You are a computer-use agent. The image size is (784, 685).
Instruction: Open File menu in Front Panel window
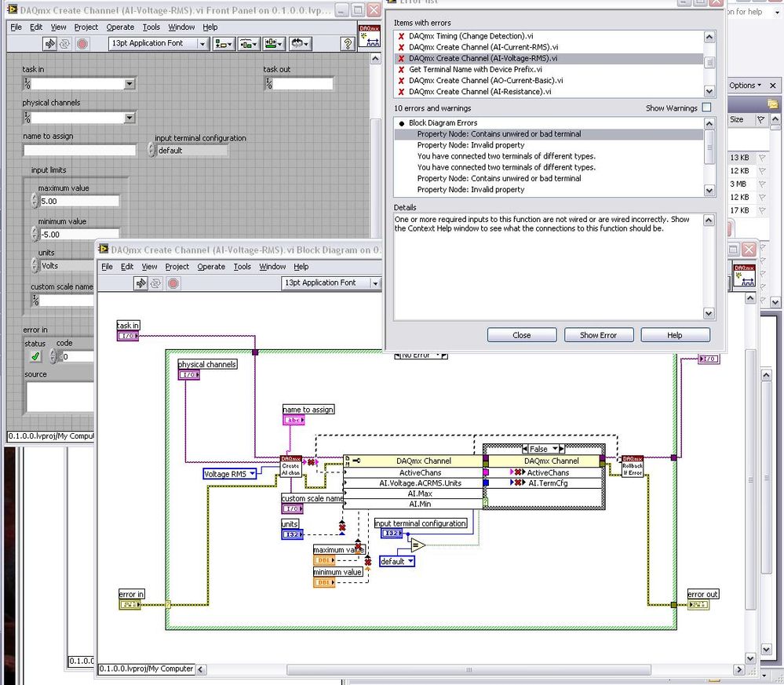16,27
